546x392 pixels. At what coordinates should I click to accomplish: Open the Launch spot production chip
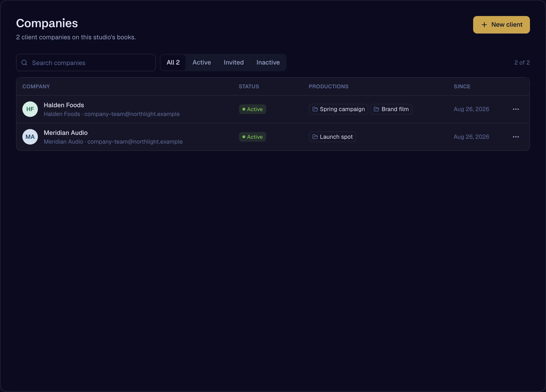pyautogui.click(x=333, y=137)
